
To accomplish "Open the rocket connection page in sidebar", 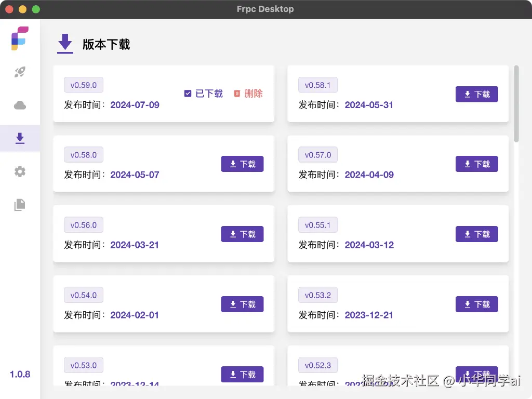I will coord(20,72).
